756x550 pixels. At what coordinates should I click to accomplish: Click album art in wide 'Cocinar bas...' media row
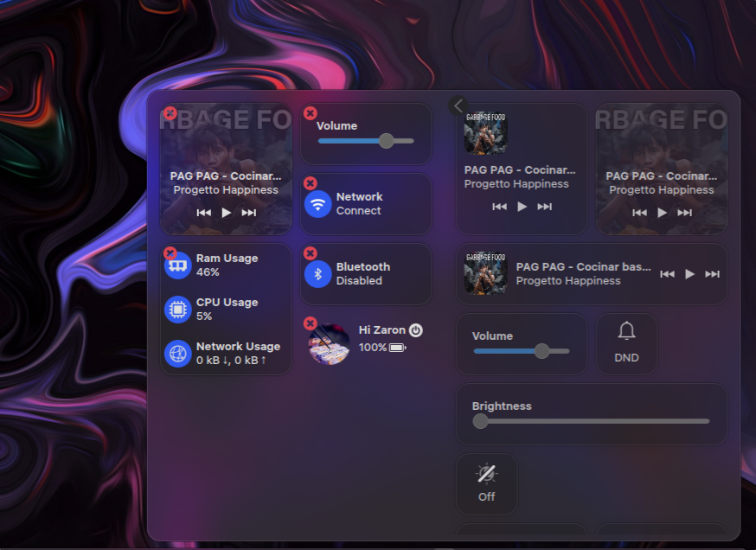point(485,274)
